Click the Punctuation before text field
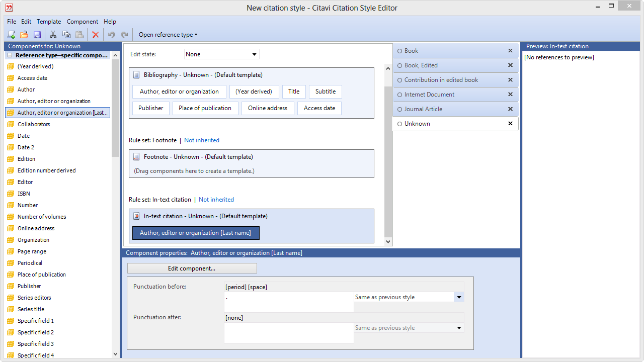This screenshot has height=362, width=644. pyautogui.click(x=289, y=302)
